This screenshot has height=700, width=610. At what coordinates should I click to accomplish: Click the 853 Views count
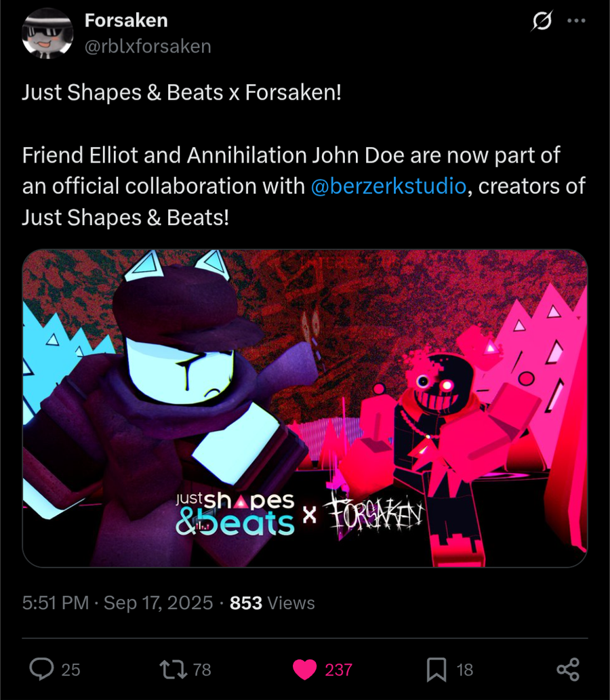[x=272, y=602]
